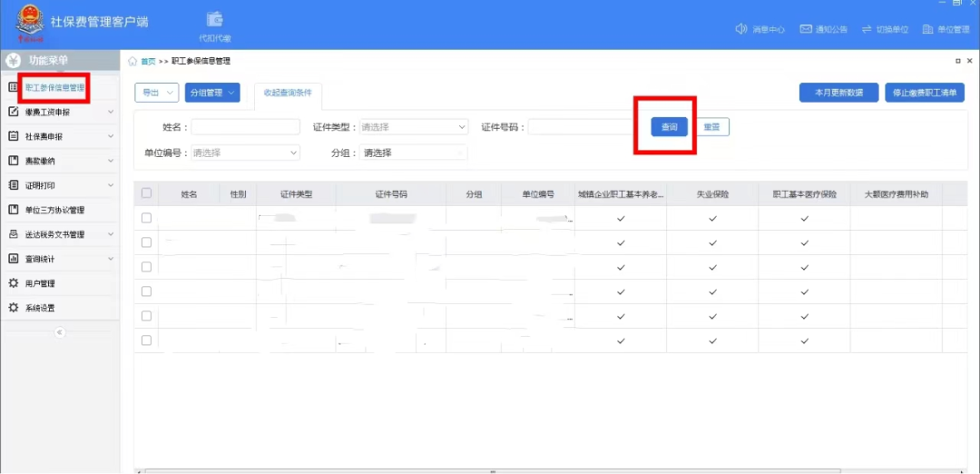
Task: Open the 分组管理 dropdown
Action: [x=212, y=93]
